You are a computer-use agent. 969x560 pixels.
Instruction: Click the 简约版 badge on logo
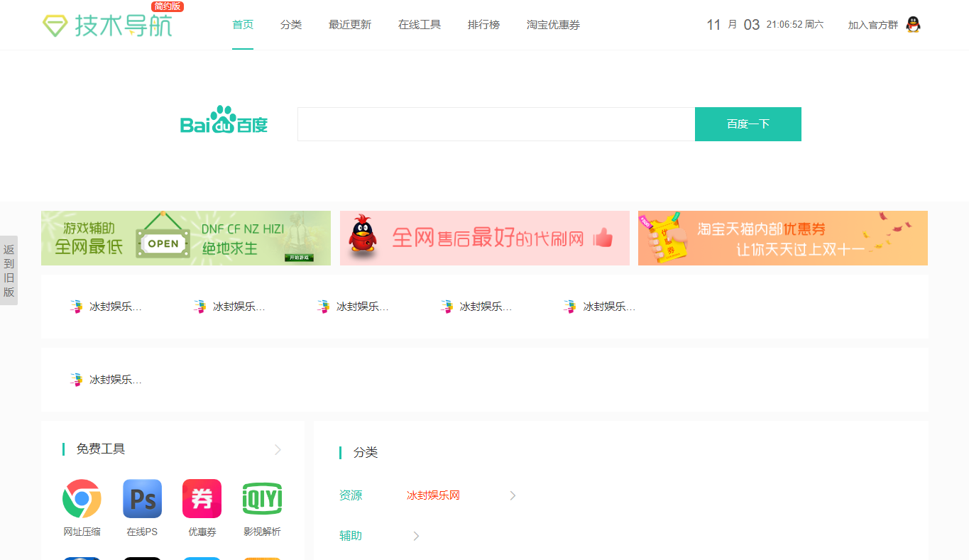[x=168, y=6]
